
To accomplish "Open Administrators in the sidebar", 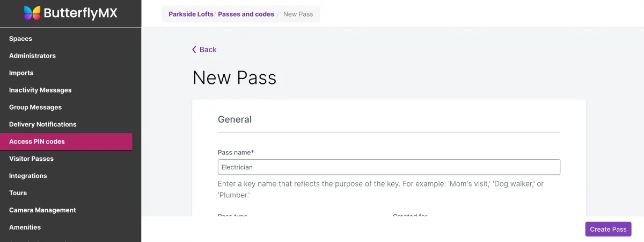I will click(32, 56).
